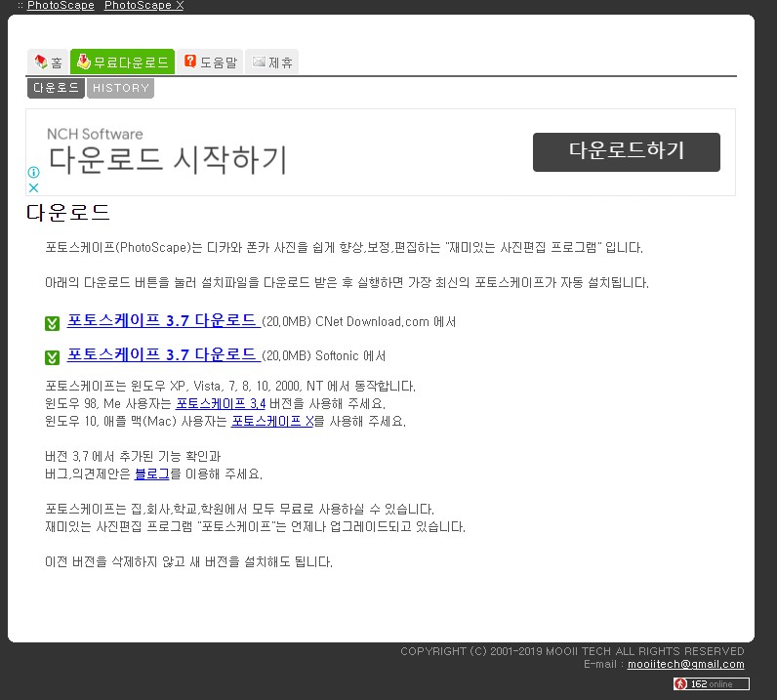This screenshot has height=700, width=777.
Task: Download PhotoScape 3.7 from CNet link
Action: pos(164,321)
